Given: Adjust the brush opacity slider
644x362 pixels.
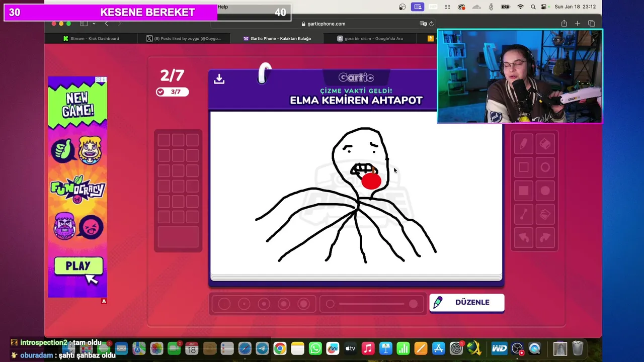Looking at the screenshot, I should point(372,304).
